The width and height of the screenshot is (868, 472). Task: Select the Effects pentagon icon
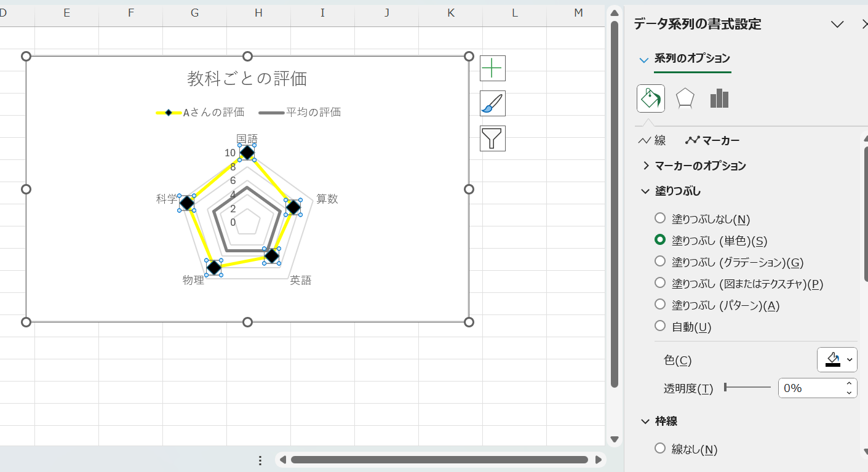(x=684, y=98)
